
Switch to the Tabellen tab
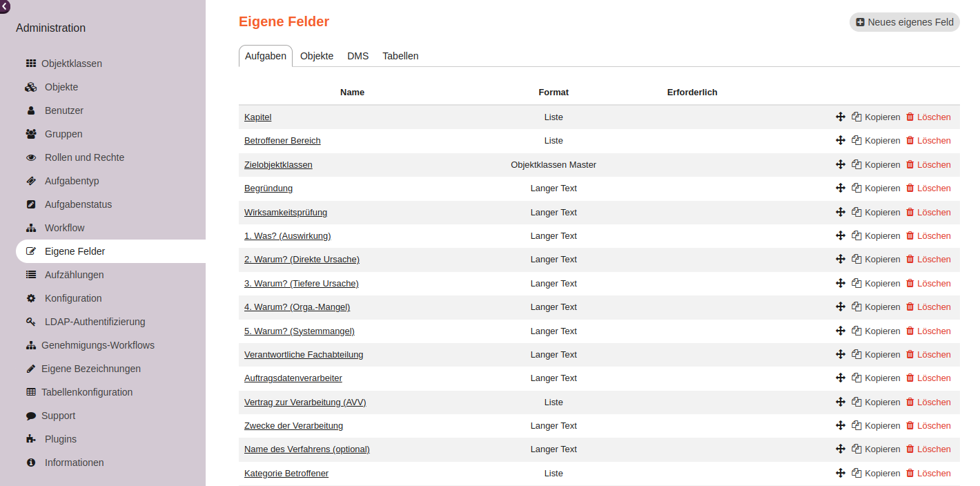tap(400, 56)
